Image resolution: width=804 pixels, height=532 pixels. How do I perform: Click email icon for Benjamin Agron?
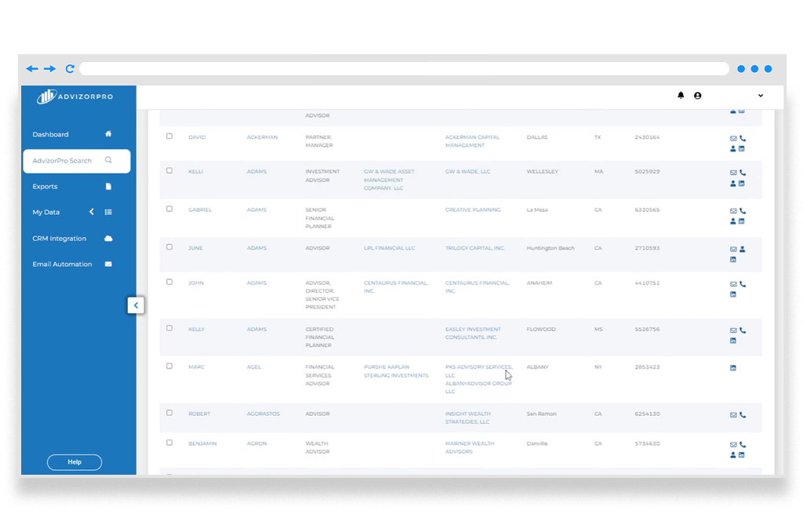point(733,445)
